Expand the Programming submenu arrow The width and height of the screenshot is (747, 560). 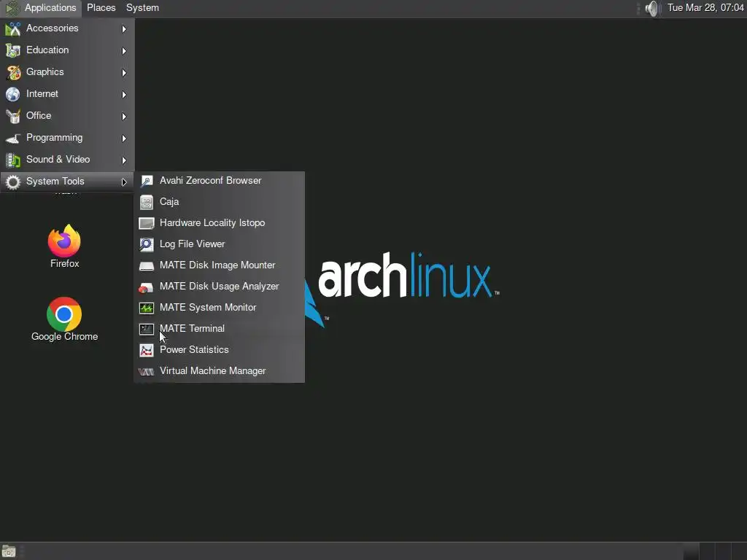click(124, 139)
